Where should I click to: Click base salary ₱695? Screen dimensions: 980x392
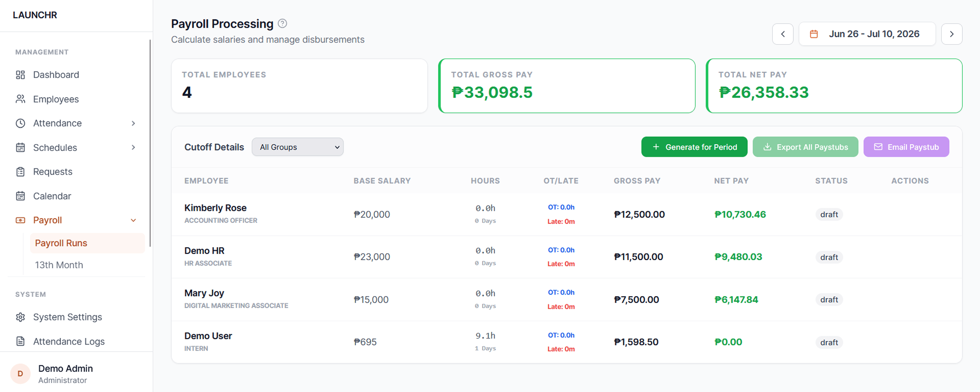point(365,342)
